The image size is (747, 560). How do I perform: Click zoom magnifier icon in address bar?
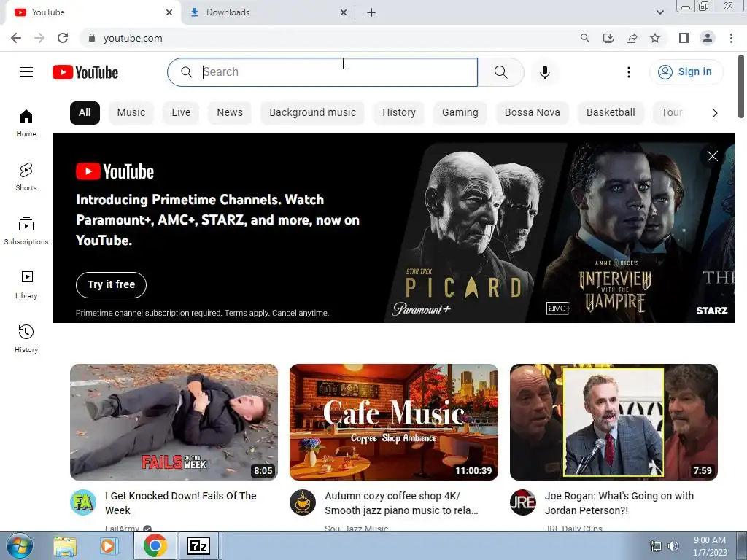click(584, 38)
